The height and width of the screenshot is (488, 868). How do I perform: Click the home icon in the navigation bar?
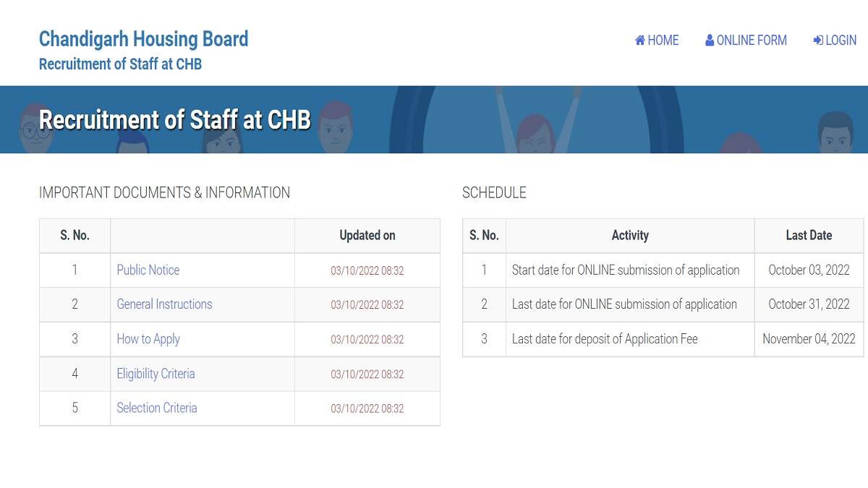coord(640,40)
